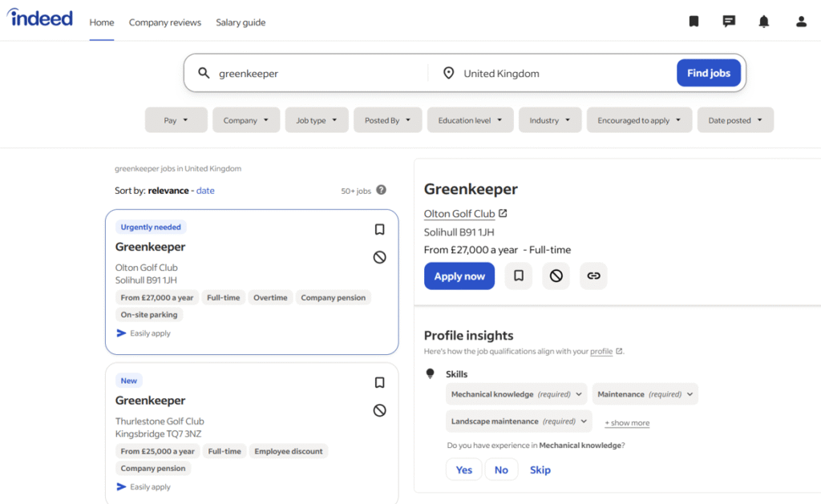Screen dimensions: 821x504
Task: Go to Company reviews tab
Action: click(x=165, y=22)
